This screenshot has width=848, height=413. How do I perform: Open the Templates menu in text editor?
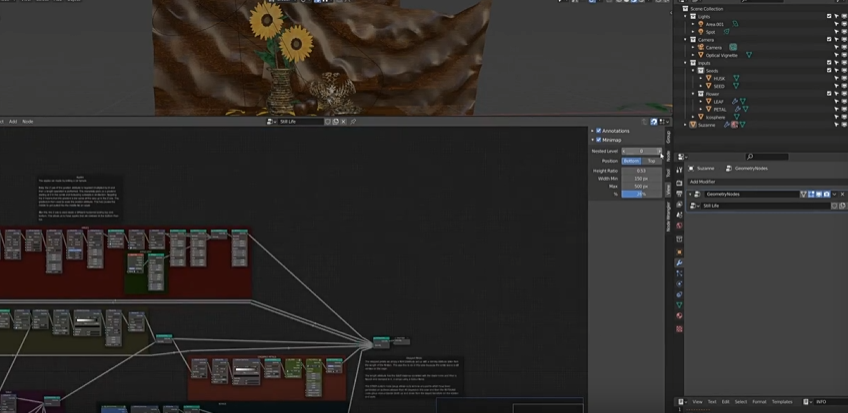(x=782, y=402)
